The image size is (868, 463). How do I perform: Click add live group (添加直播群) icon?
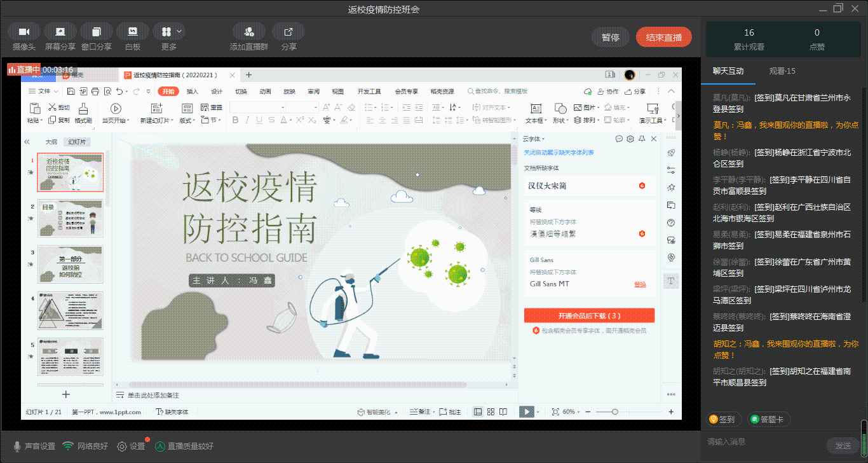(248, 32)
